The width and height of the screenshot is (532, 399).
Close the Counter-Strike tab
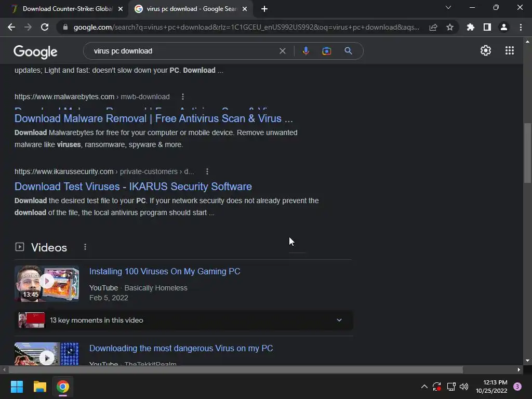[x=121, y=9]
